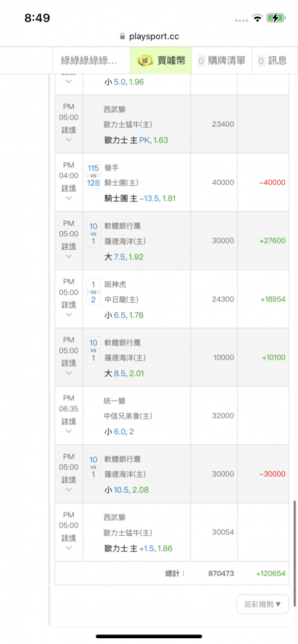Expand 詳情 for 槍手 vs 騎士團 game

point(69,188)
